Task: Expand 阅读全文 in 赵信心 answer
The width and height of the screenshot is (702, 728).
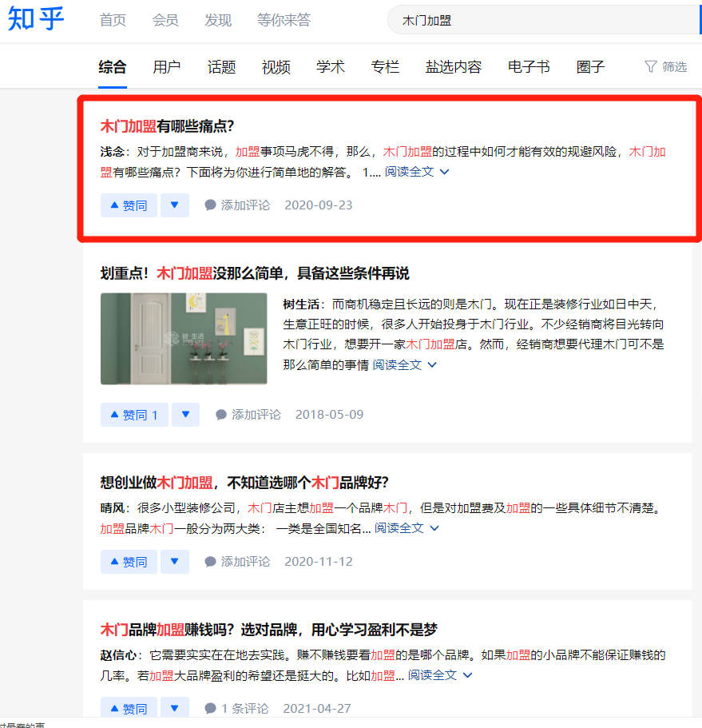Action: (440, 675)
